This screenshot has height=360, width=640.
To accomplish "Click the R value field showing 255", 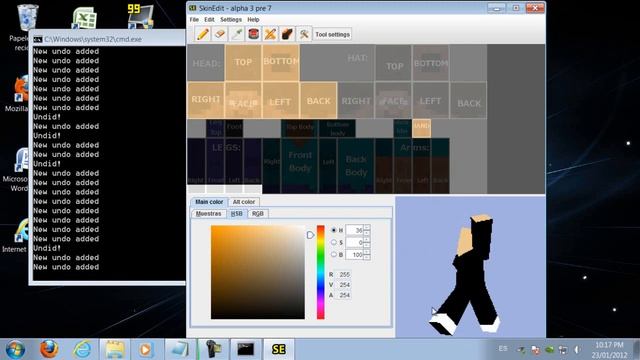I will coord(344,274).
